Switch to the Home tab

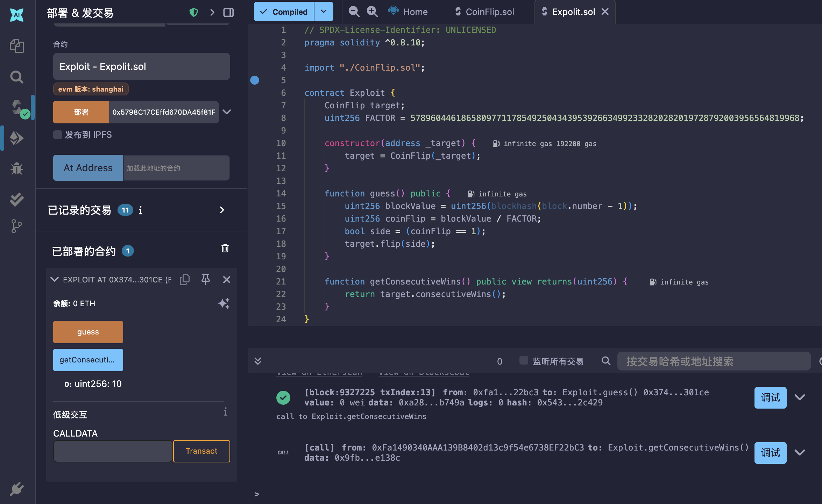coord(415,12)
